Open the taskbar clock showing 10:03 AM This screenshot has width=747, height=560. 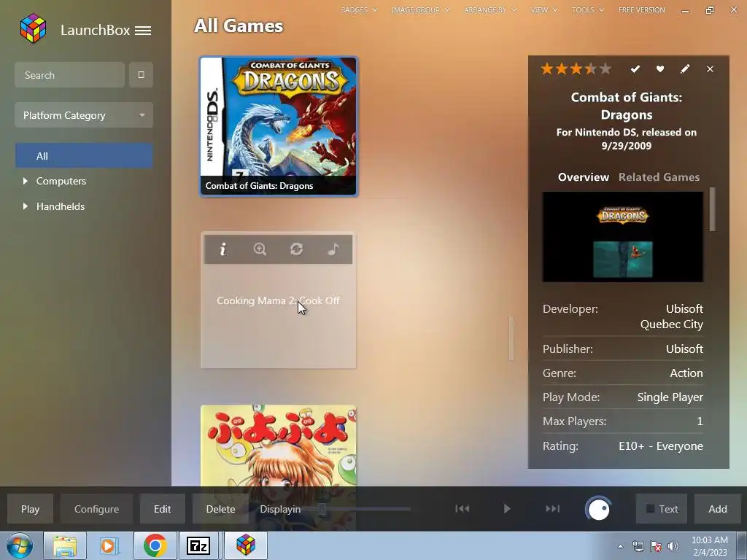(709, 546)
